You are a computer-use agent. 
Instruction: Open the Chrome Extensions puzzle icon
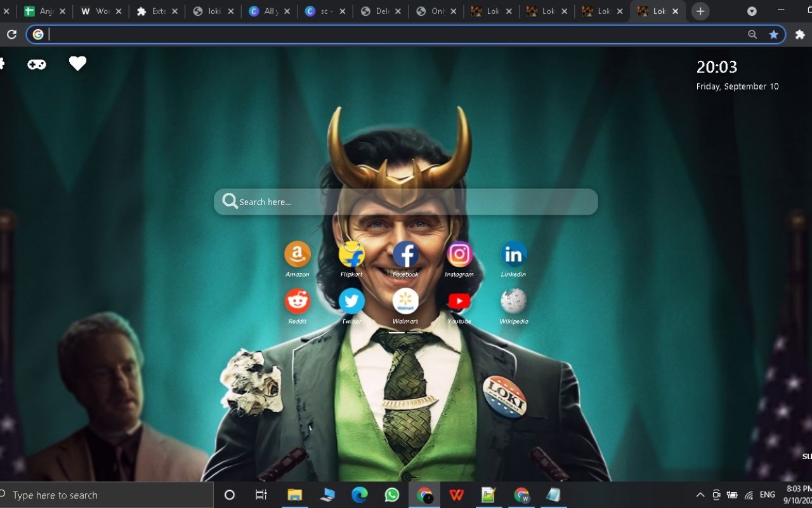pos(800,34)
